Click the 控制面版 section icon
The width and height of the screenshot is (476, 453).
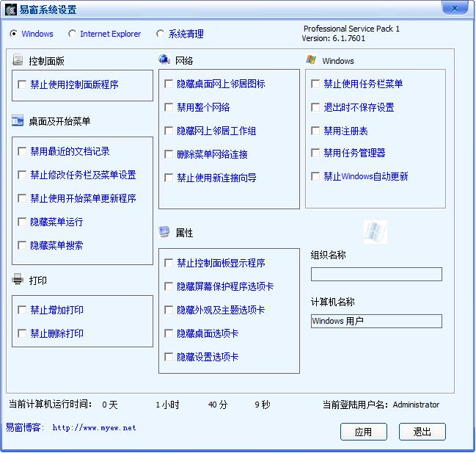coord(18,61)
